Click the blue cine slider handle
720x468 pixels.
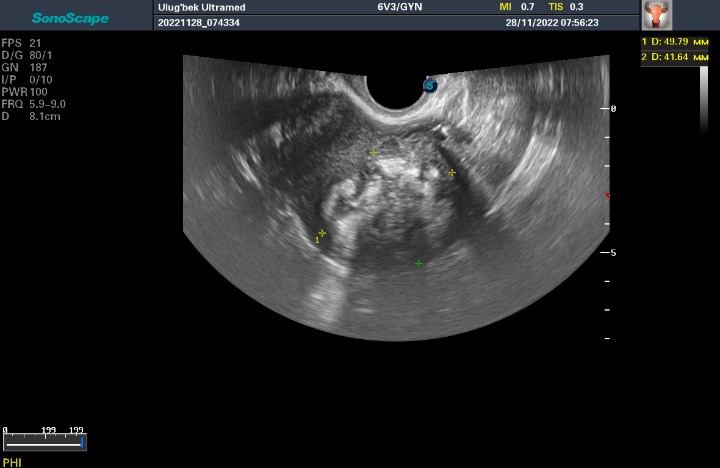(x=82, y=441)
